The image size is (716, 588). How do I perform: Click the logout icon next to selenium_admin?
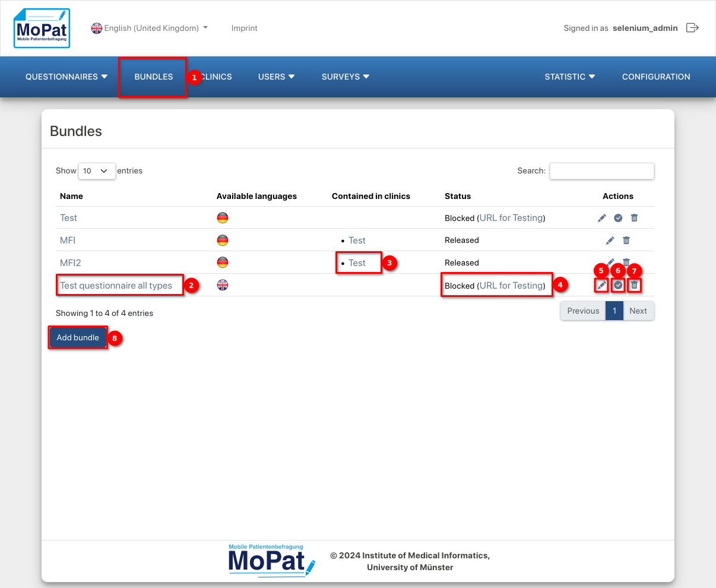click(692, 28)
